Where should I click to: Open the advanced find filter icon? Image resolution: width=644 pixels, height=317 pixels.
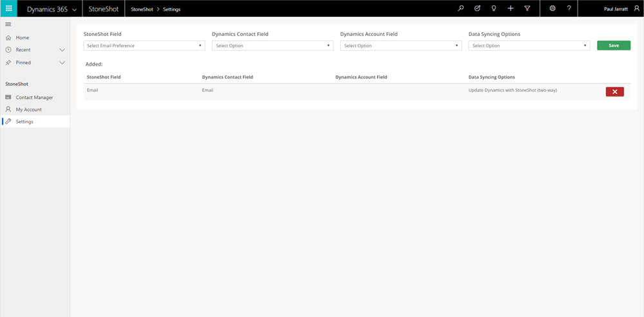pos(527,8)
